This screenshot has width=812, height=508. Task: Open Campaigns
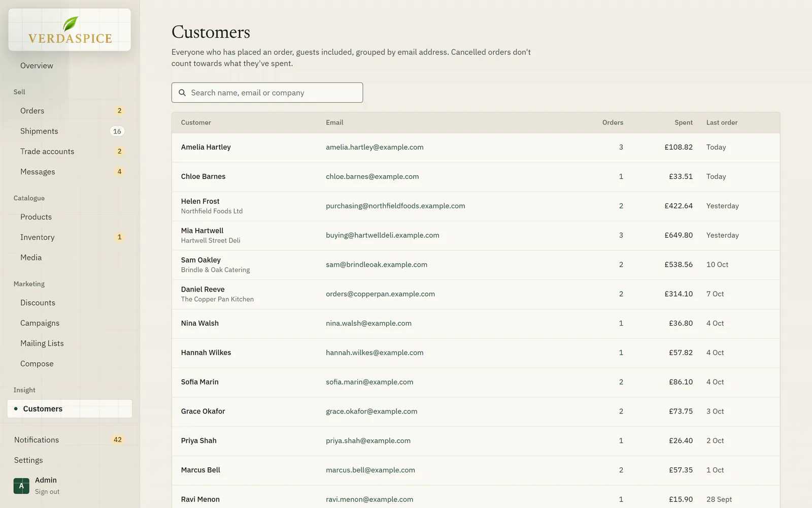click(70, 323)
